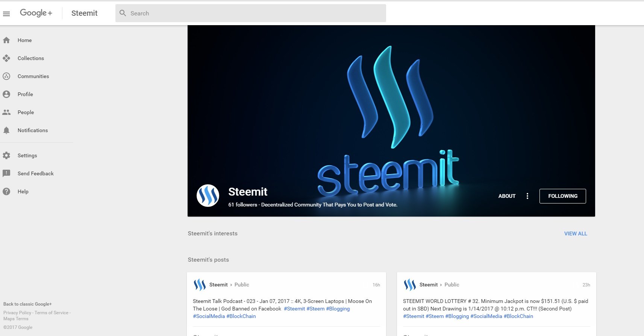The image size is (644, 336).
Task: Click the Notifications bell icon
Action: [6, 130]
